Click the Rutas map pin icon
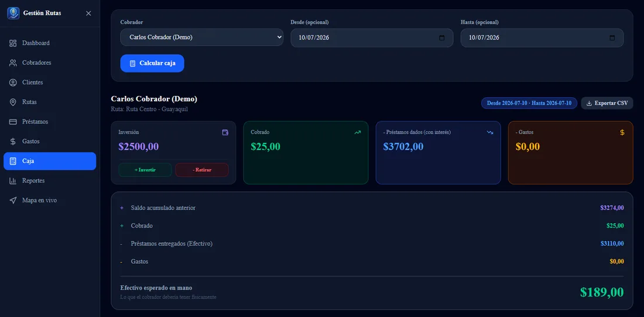644x317 pixels. pyautogui.click(x=13, y=102)
